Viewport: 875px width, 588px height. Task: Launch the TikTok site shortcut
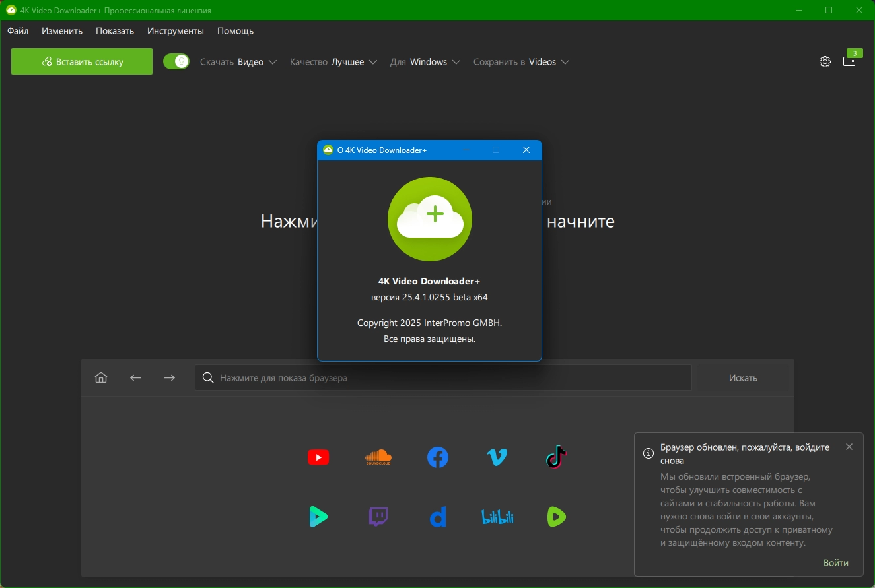click(556, 457)
